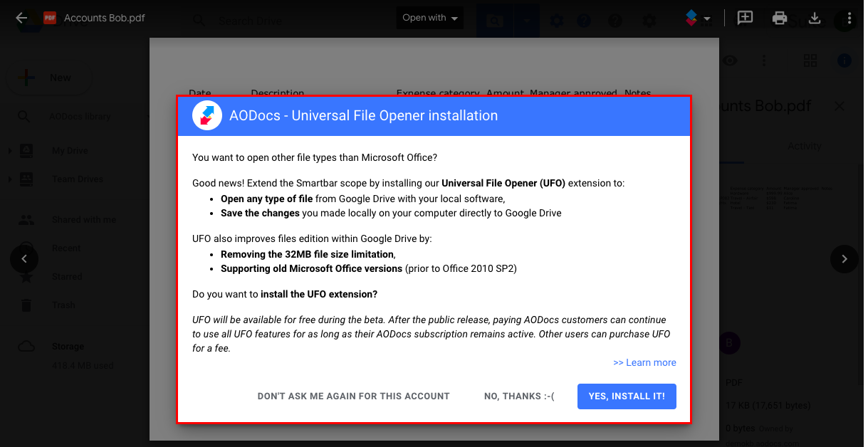Open the Starred section
The height and width of the screenshot is (447, 868).
67,277
